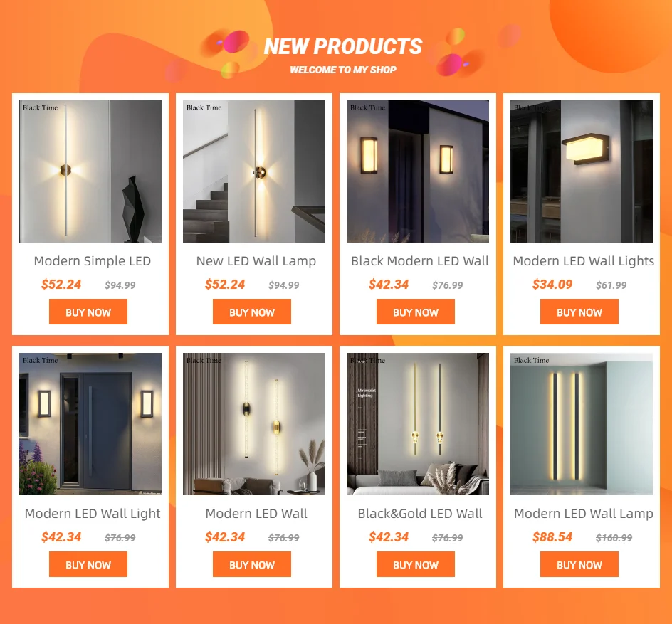672x624 pixels.
Task: View the Modern LED Wall Lamp twin bars photo
Action: tap(582, 424)
